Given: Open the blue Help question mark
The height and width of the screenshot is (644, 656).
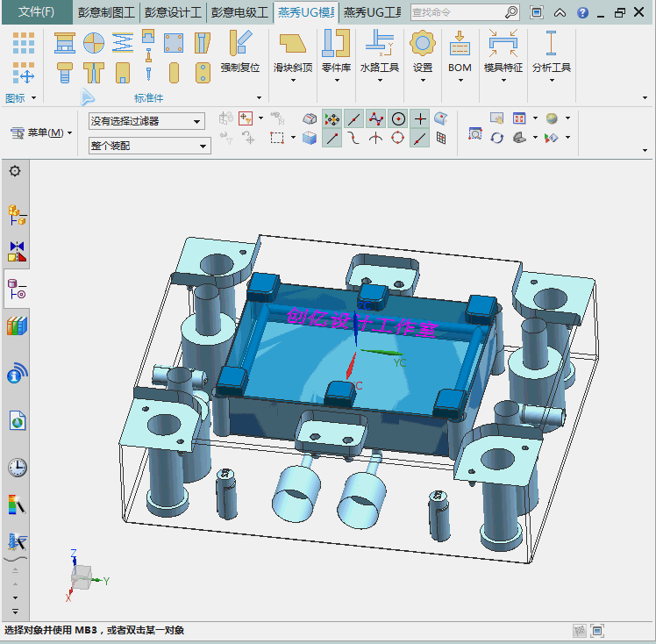Looking at the screenshot, I should point(582,12).
